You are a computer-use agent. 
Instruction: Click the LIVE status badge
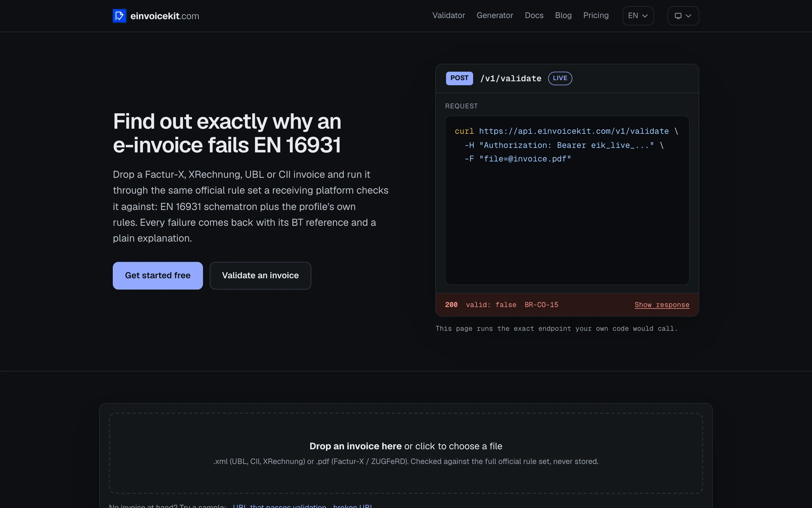(x=560, y=78)
